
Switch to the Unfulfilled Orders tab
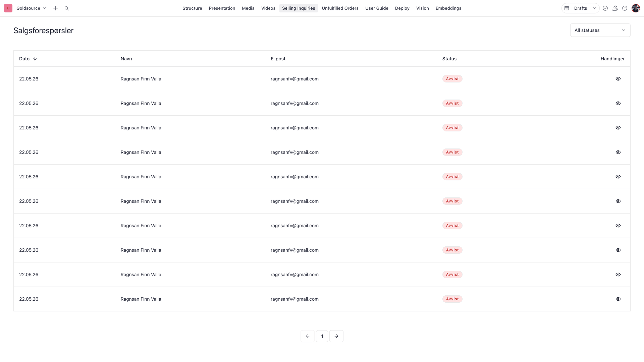pos(340,8)
